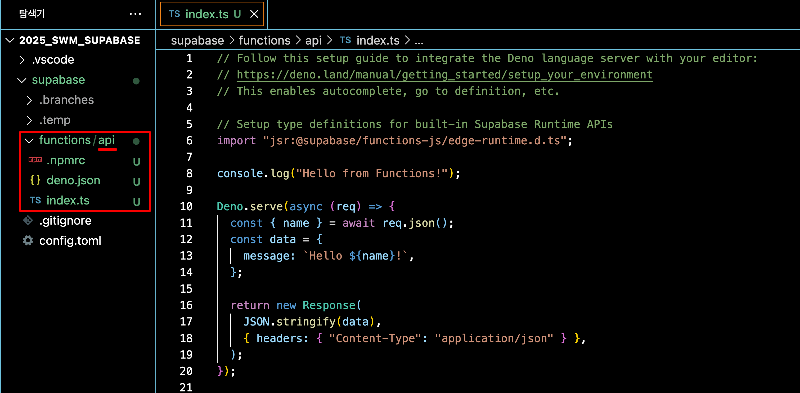Open the config.toml file

pos(70,241)
